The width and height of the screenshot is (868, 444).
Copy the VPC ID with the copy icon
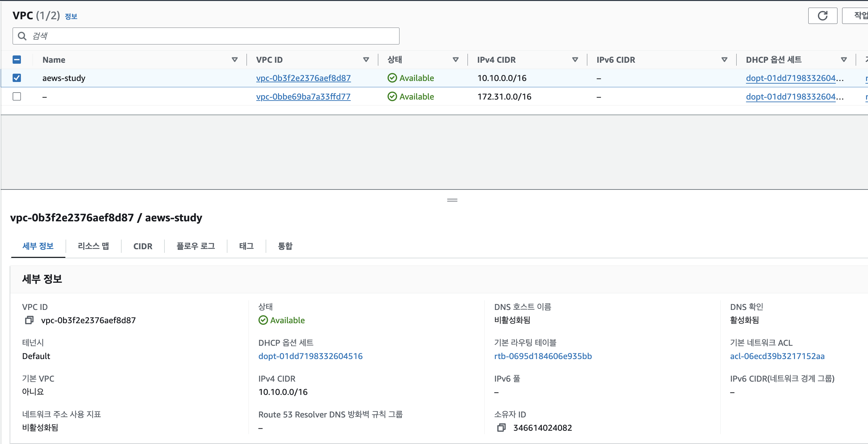(29, 320)
